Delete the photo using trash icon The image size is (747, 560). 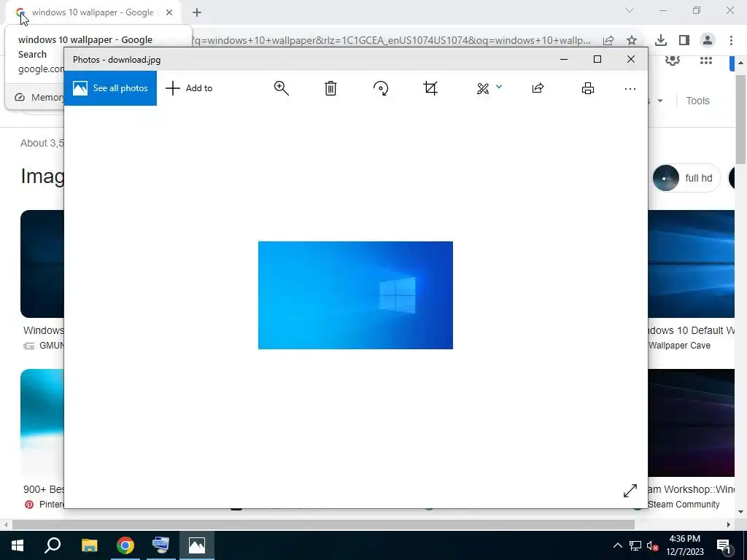[x=330, y=88]
